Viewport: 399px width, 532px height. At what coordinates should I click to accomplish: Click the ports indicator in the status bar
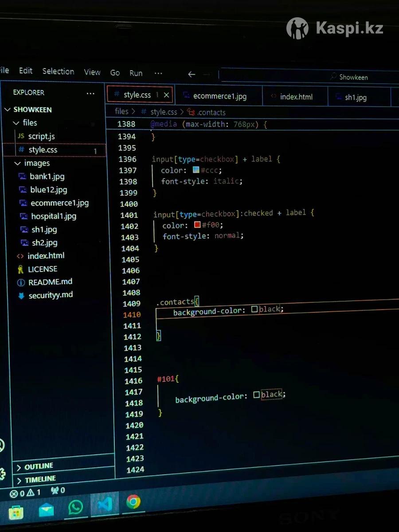(x=58, y=490)
